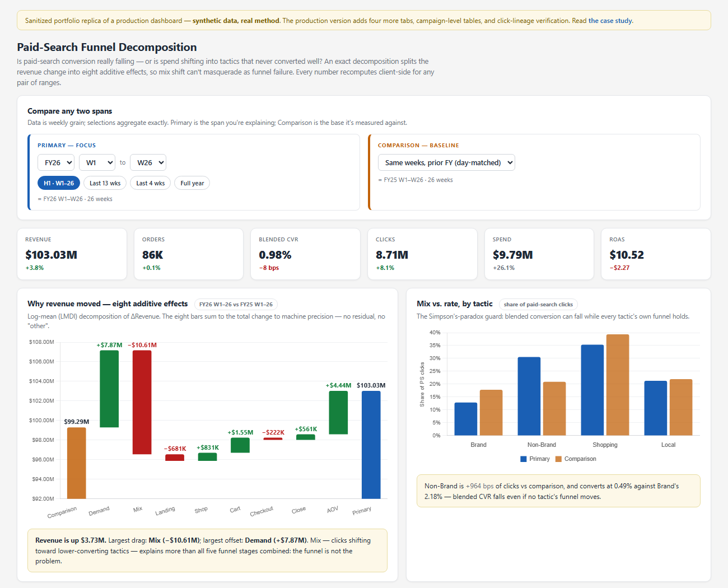Expand the W26 end week dropdown
The image size is (728, 588).
(x=148, y=162)
